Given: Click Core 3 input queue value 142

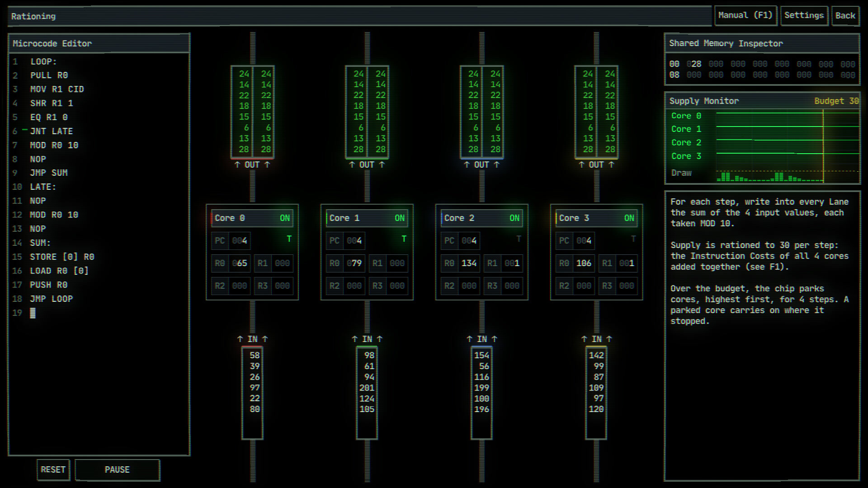Looking at the screenshot, I should (596, 356).
